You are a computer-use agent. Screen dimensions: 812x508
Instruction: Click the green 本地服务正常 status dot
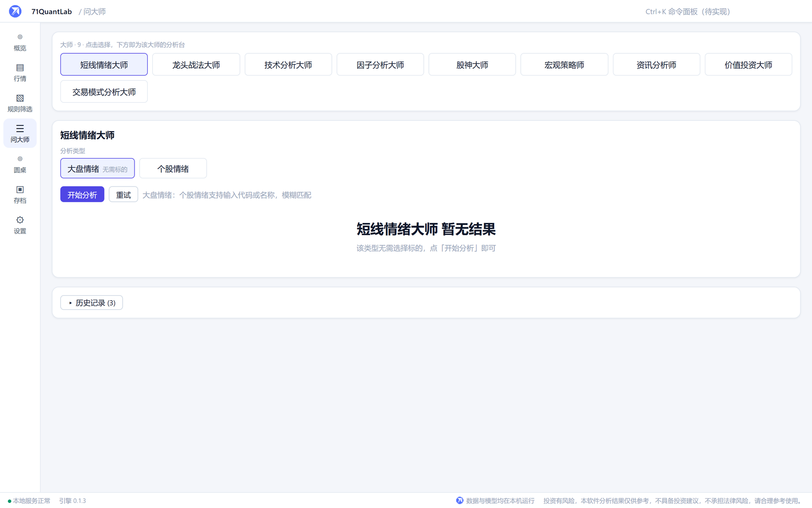[x=9, y=501]
